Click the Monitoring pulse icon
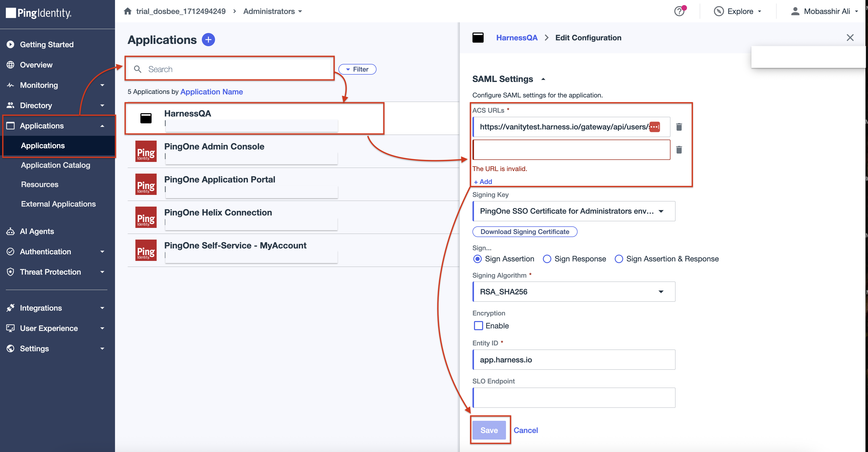This screenshot has width=868, height=452. click(x=10, y=85)
